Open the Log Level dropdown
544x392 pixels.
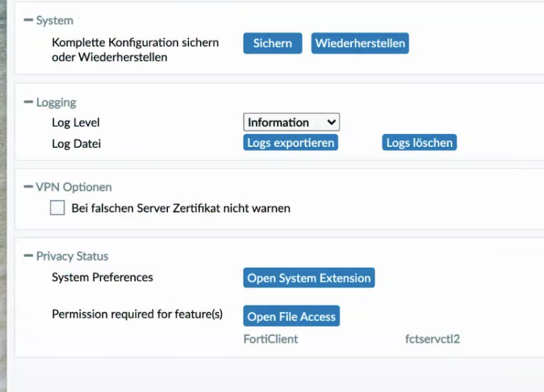tap(291, 122)
